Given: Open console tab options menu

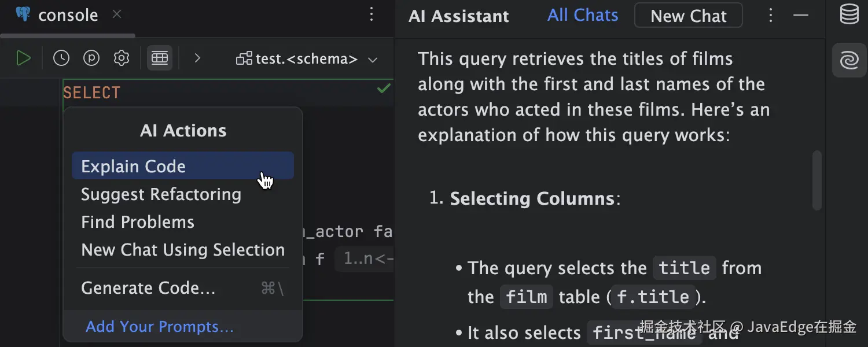Looking at the screenshot, I should (x=372, y=14).
